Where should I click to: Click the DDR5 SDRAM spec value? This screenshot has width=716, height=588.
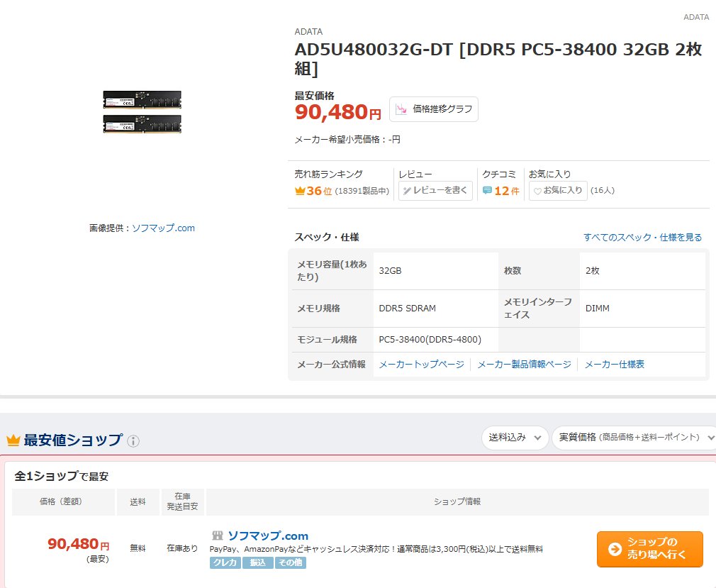[408, 309]
